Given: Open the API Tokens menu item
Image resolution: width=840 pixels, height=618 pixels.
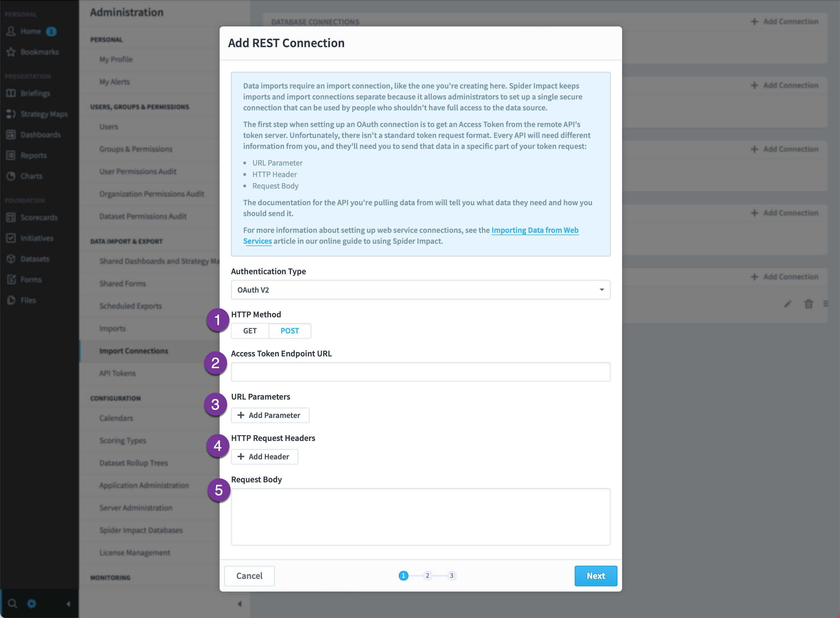Looking at the screenshot, I should (x=118, y=373).
